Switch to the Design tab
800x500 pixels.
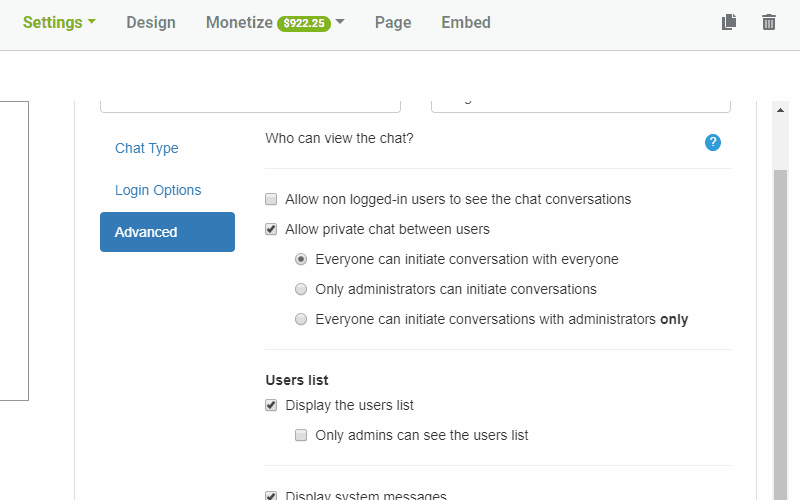pos(151,22)
